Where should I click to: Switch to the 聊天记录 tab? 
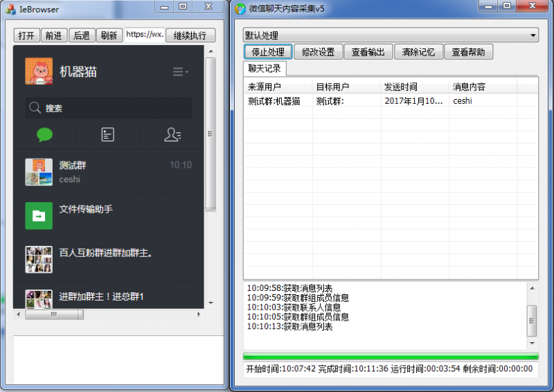tap(265, 69)
